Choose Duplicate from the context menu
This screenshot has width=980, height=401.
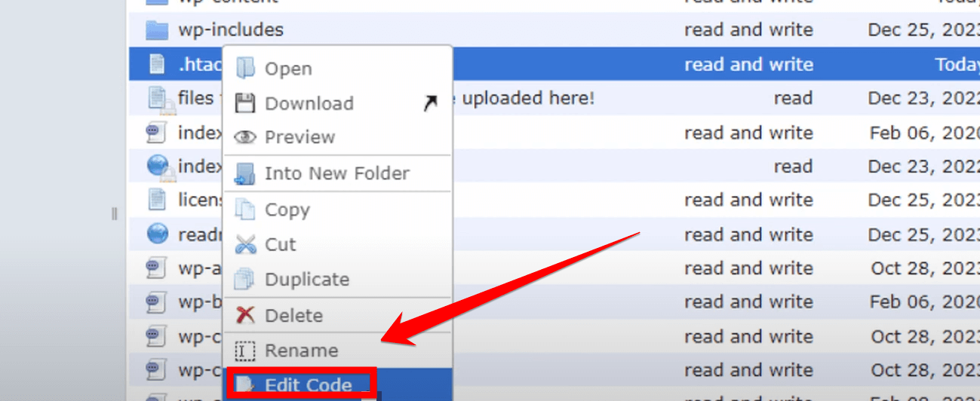click(306, 280)
